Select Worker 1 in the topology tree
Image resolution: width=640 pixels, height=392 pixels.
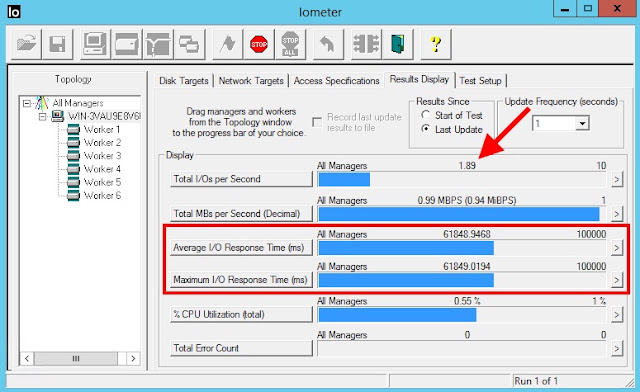click(102, 130)
